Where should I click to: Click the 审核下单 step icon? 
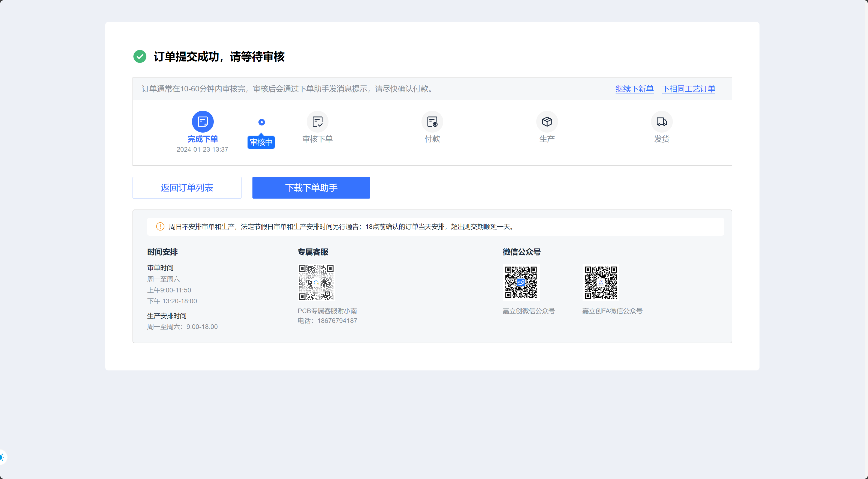tap(317, 122)
